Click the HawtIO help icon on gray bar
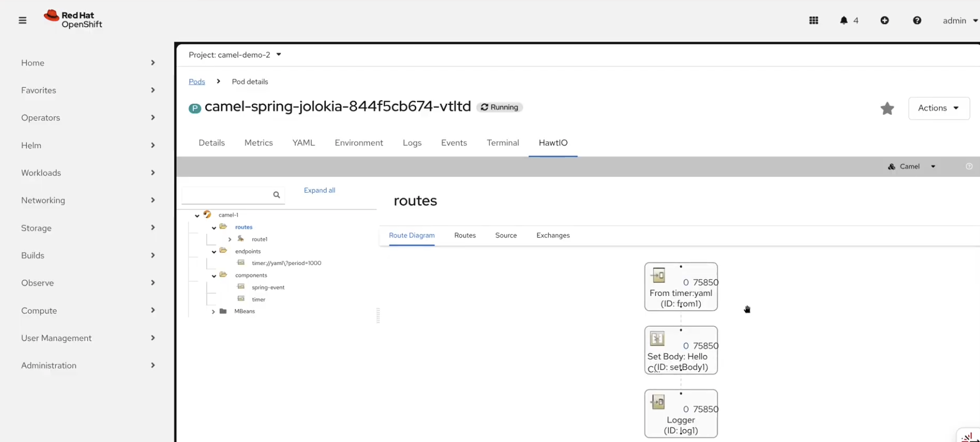 coord(969,167)
